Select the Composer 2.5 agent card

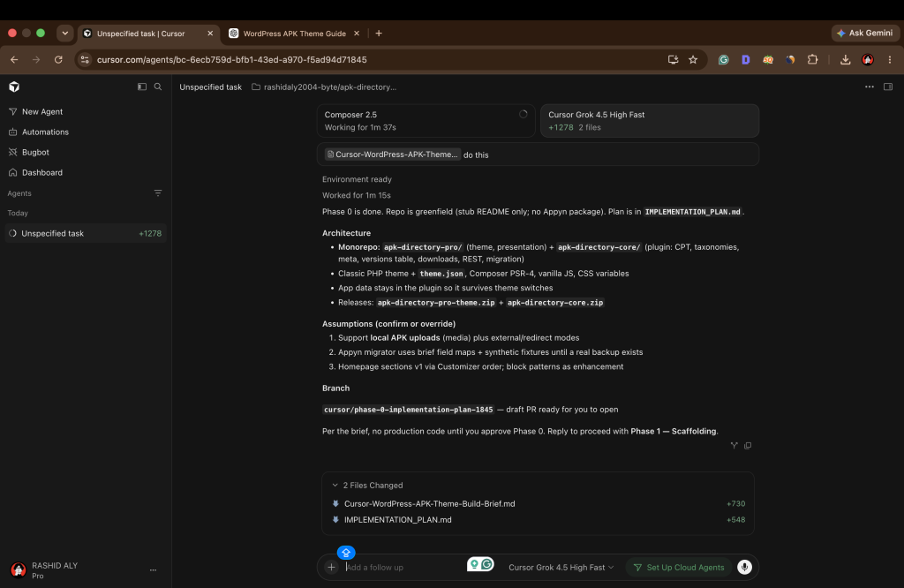tap(426, 121)
